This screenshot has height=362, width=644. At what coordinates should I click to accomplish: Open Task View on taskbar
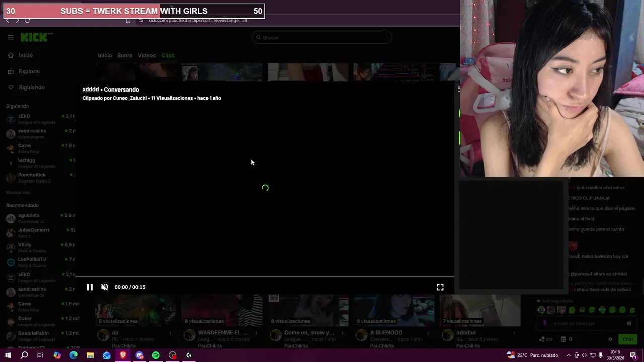tap(40, 355)
